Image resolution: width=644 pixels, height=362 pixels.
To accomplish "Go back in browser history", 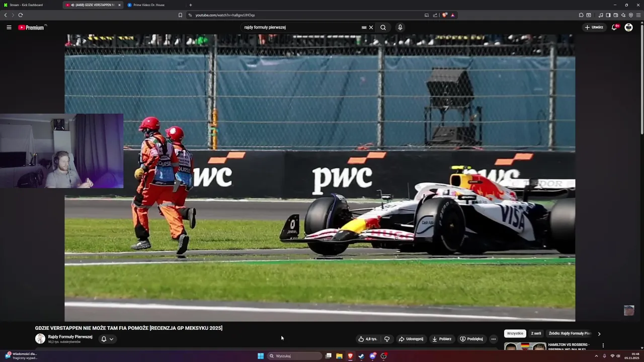I will coord(6,15).
